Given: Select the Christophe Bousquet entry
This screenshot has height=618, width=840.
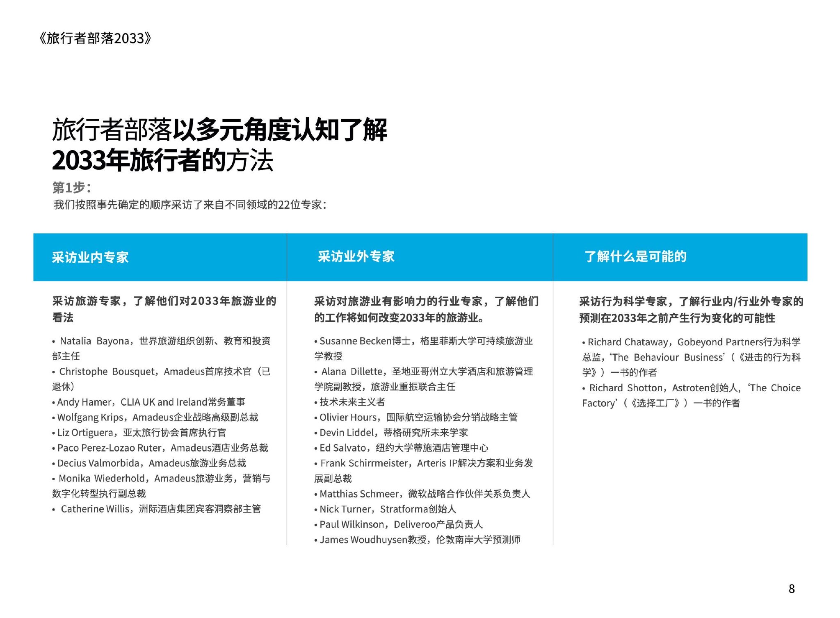Looking at the screenshot, I should 161,379.
